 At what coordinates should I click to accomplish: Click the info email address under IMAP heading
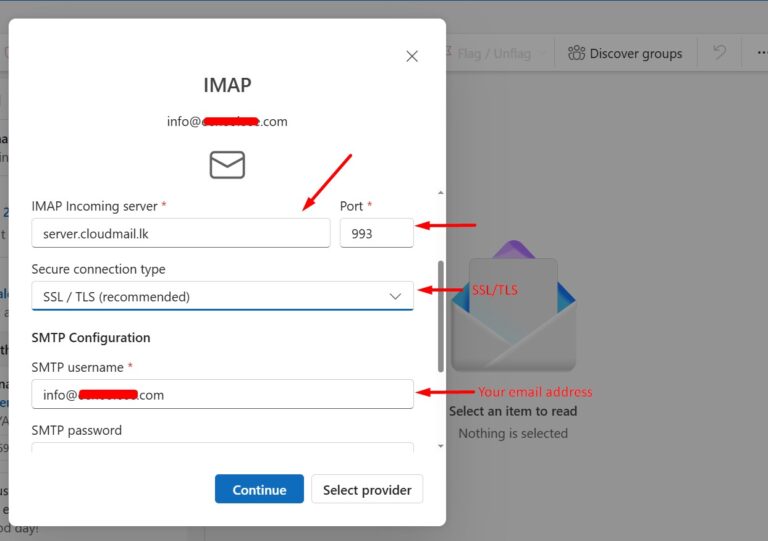pyautogui.click(x=227, y=121)
